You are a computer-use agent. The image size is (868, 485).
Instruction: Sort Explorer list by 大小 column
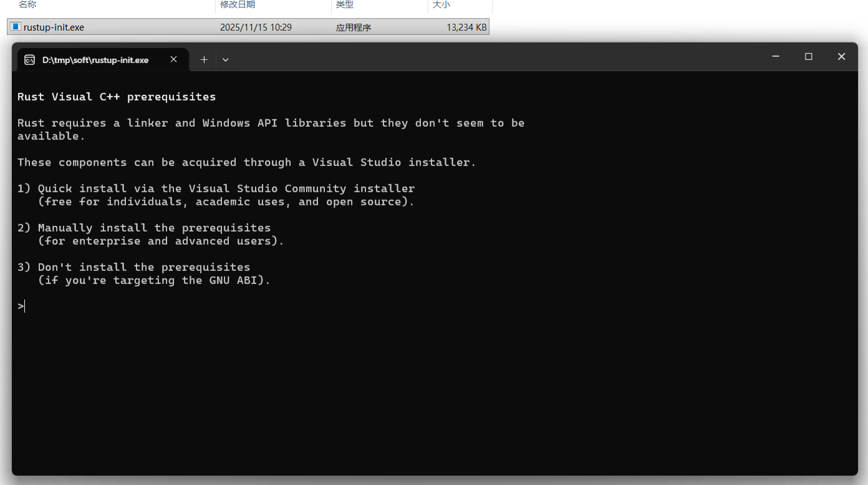441,5
